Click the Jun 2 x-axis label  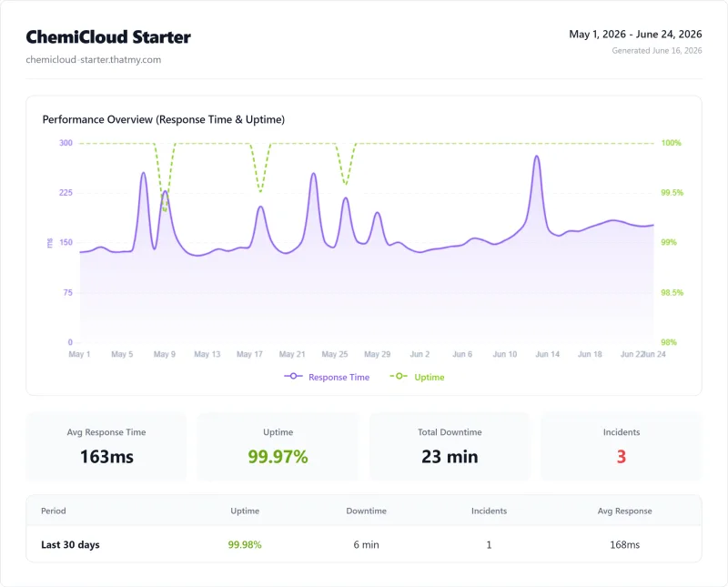click(420, 354)
